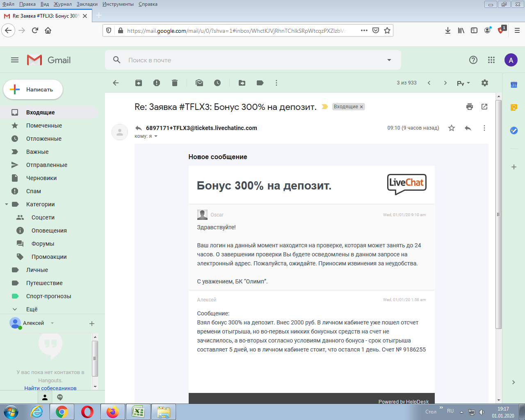Open Google Calendar side panel

pyautogui.click(x=514, y=84)
